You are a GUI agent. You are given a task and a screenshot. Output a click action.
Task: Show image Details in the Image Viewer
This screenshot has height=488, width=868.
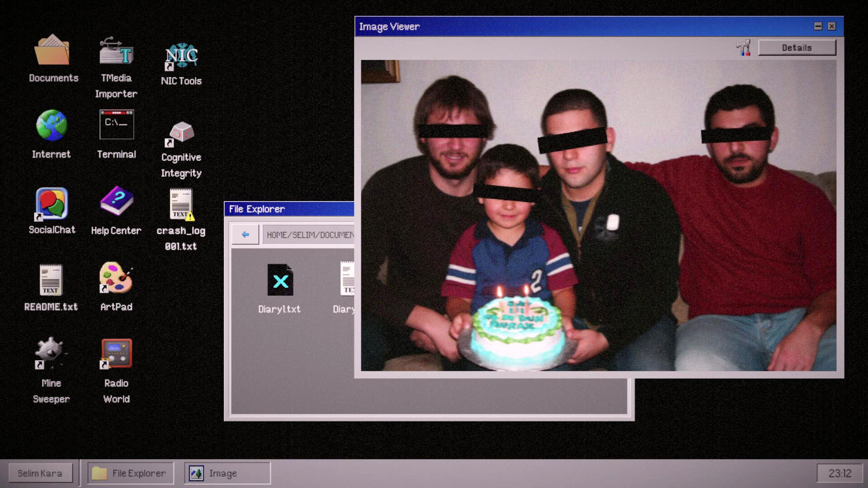coord(797,47)
